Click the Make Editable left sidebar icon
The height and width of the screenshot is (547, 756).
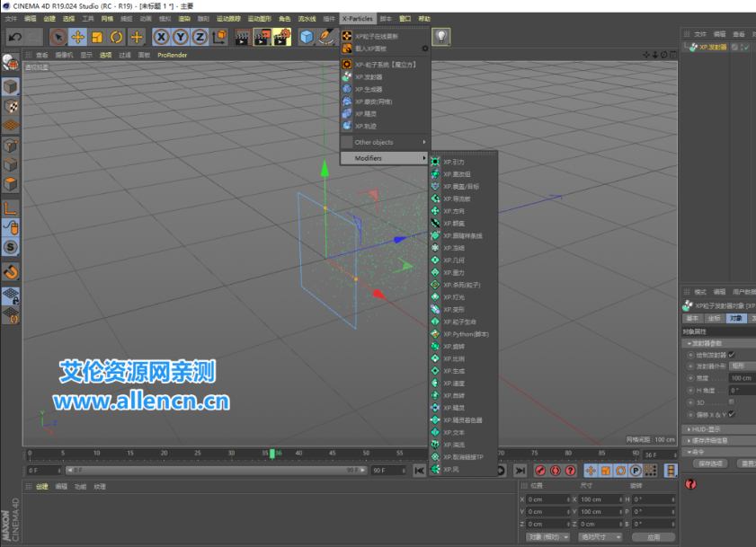click(11, 63)
